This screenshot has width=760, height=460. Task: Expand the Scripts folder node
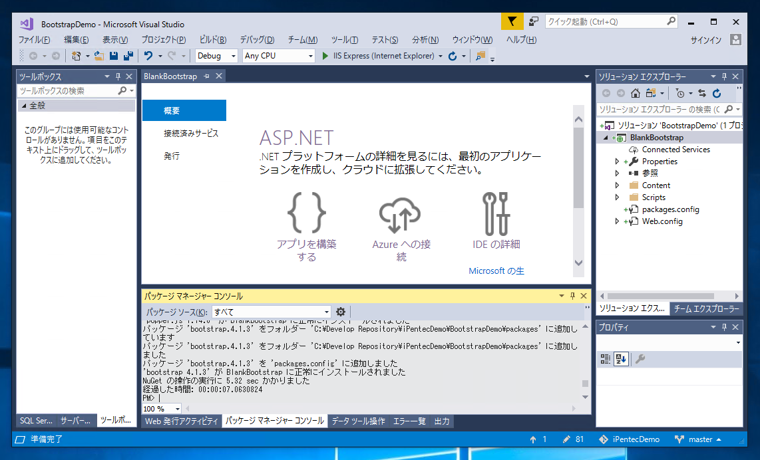pos(617,197)
